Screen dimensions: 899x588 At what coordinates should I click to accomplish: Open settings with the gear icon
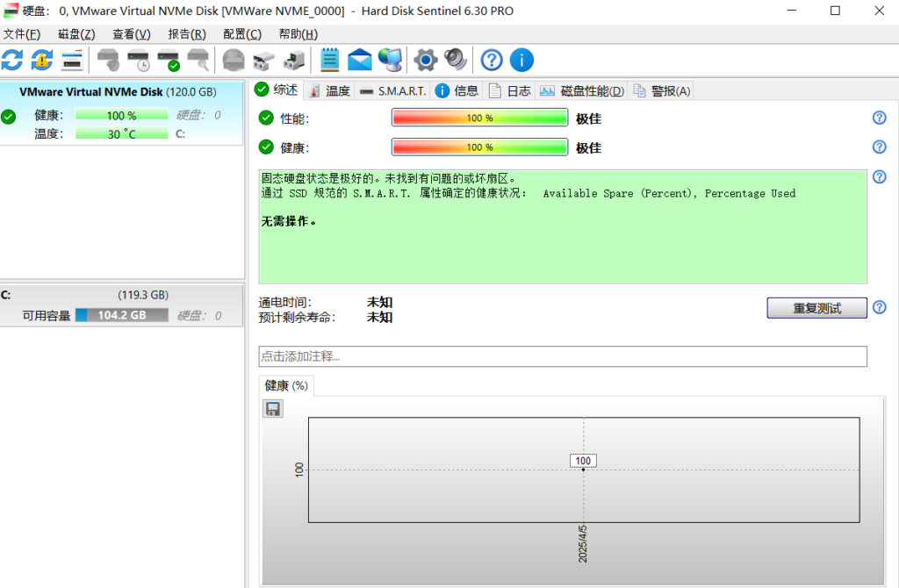click(426, 60)
